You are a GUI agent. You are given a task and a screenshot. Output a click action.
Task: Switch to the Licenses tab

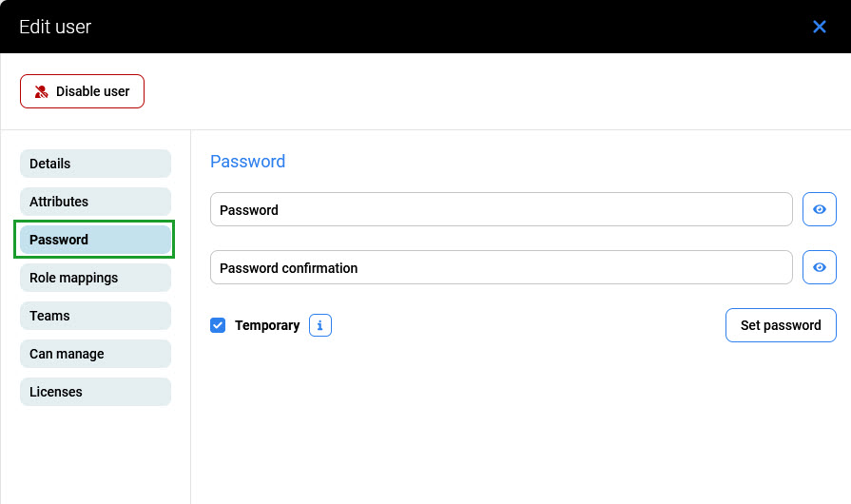pyautogui.click(x=95, y=392)
